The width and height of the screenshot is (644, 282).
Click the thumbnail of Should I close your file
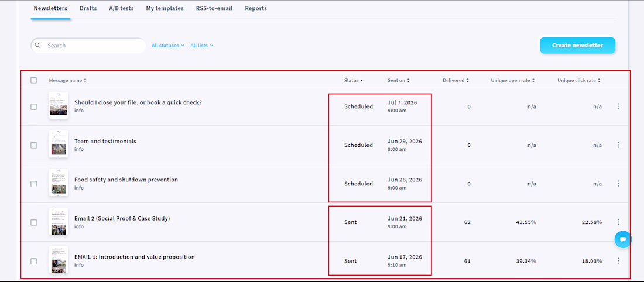click(x=59, y=105)
